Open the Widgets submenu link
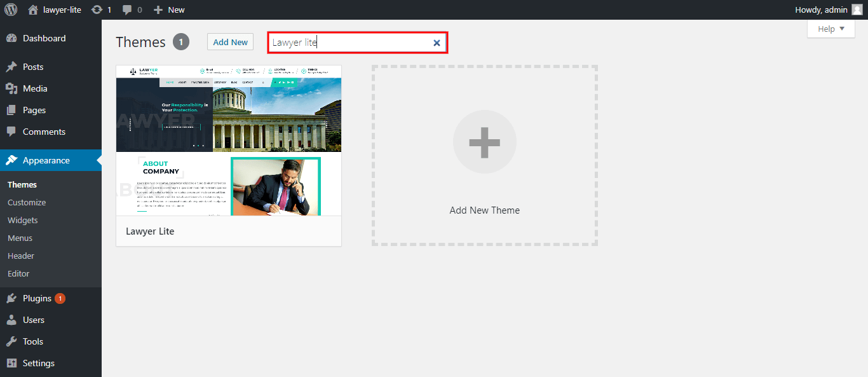Viewport: 868px width, 377px height. (x=23, y=220)
